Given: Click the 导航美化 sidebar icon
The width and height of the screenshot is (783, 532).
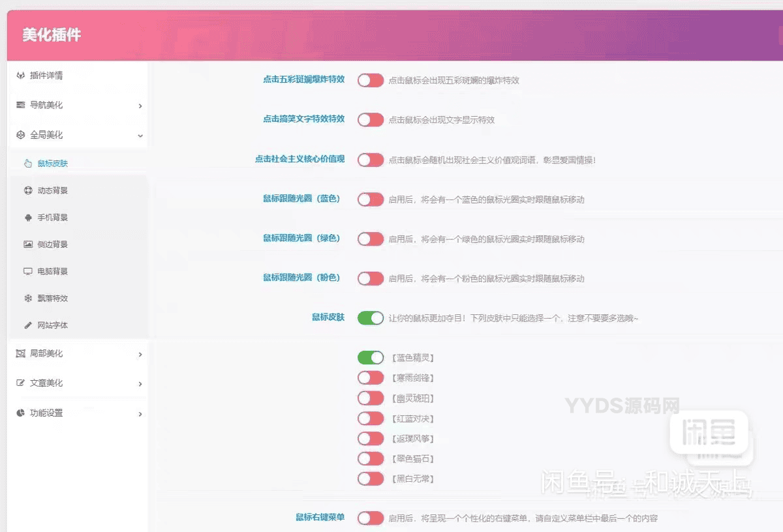Looking at the screenshot, I should [20, 105].
